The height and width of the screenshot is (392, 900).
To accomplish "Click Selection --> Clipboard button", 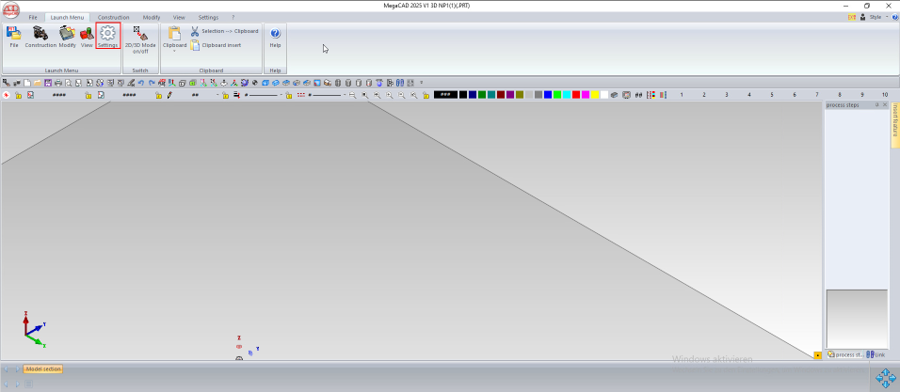I will pos(224,31).
